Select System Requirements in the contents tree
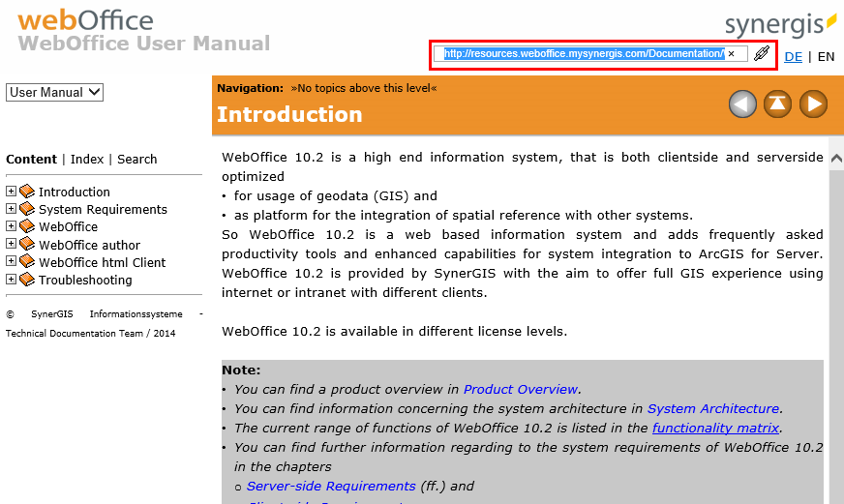This screenshot has width=844, height=504. pos(103,209)
